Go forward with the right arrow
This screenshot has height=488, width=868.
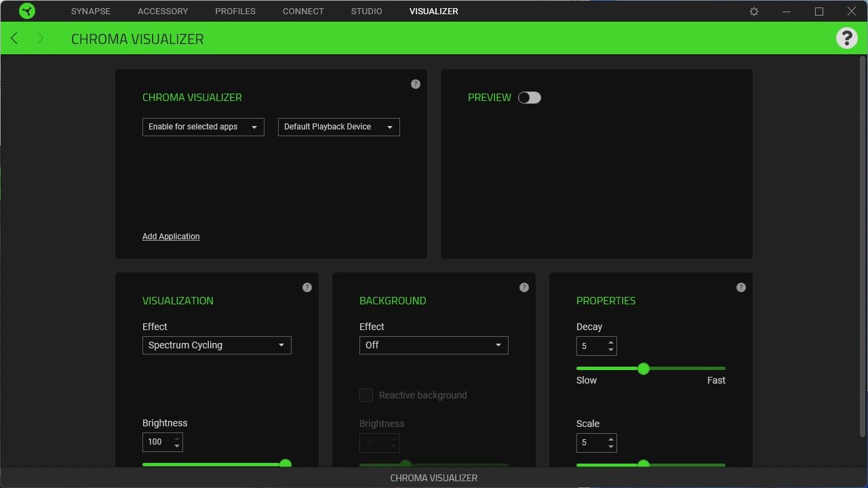coord(40,38)
